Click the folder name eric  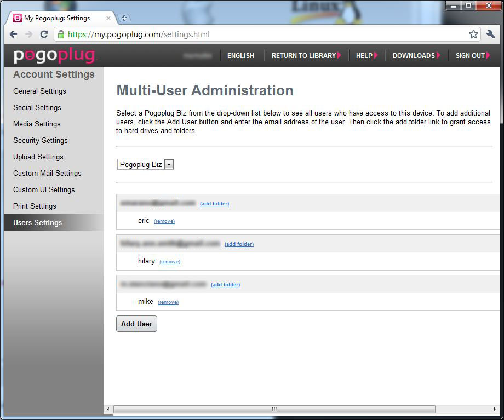click(144, 221)
